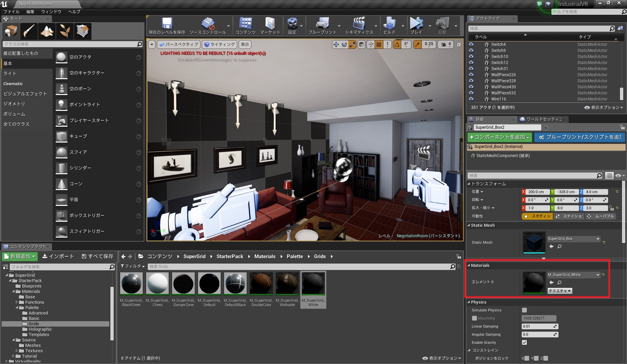This screenshot has height=364, width=627.
Task: Open the details property matrix grid icon
Action: (609, 176)
